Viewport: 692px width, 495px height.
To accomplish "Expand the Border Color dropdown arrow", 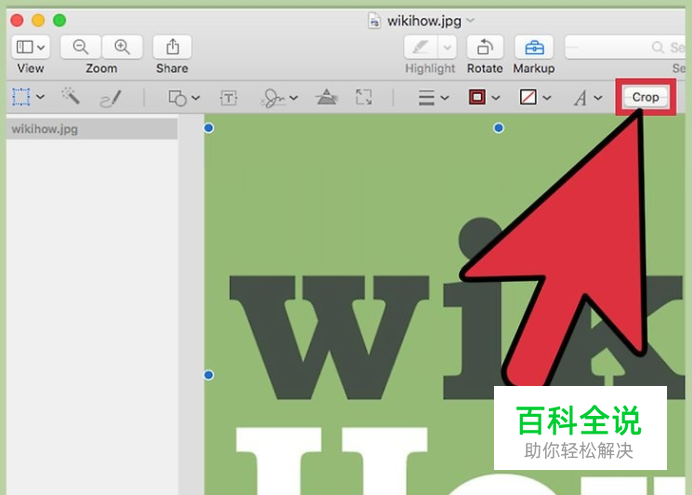I will click(496, 98).
